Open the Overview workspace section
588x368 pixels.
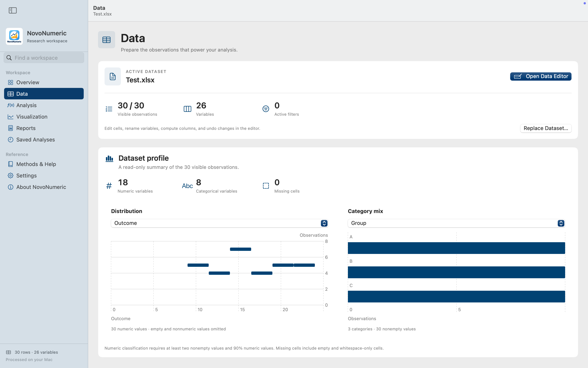pyautogui.click(x=44, y=82)
